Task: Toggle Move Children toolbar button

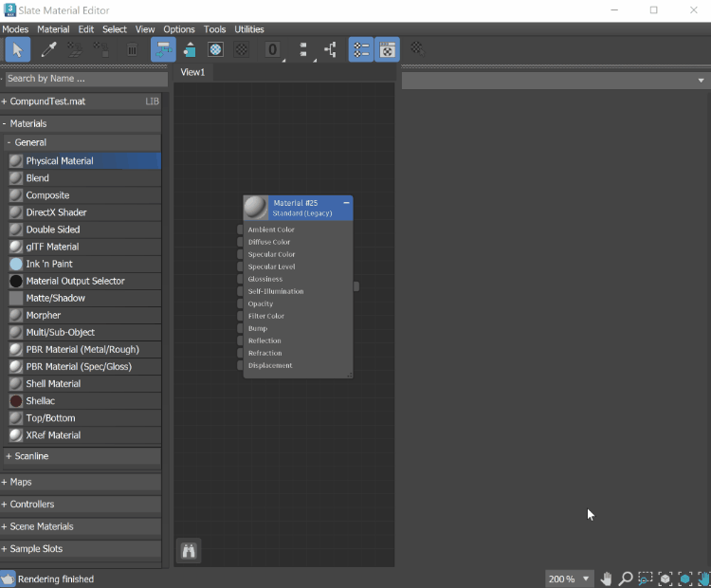Action: (163, 49)
